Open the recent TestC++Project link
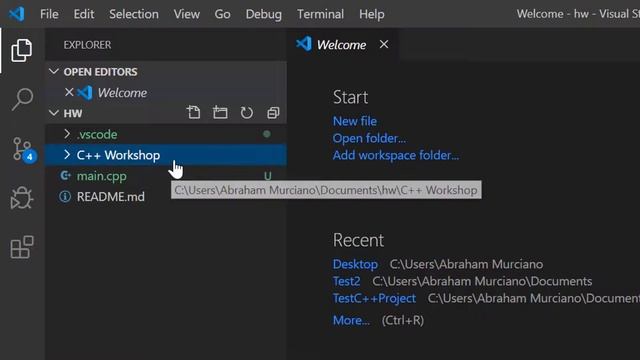The height and width of the screenshot is (360, 640). coord(374,298)
